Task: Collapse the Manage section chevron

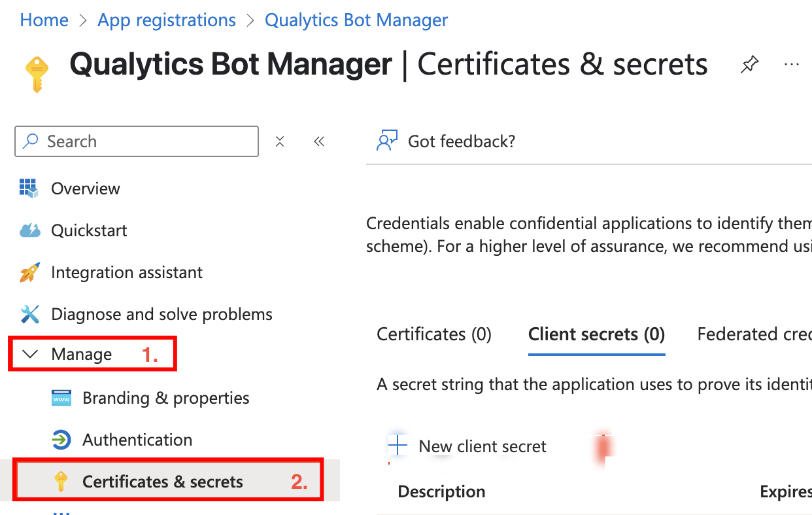Action: click(30, 353)
